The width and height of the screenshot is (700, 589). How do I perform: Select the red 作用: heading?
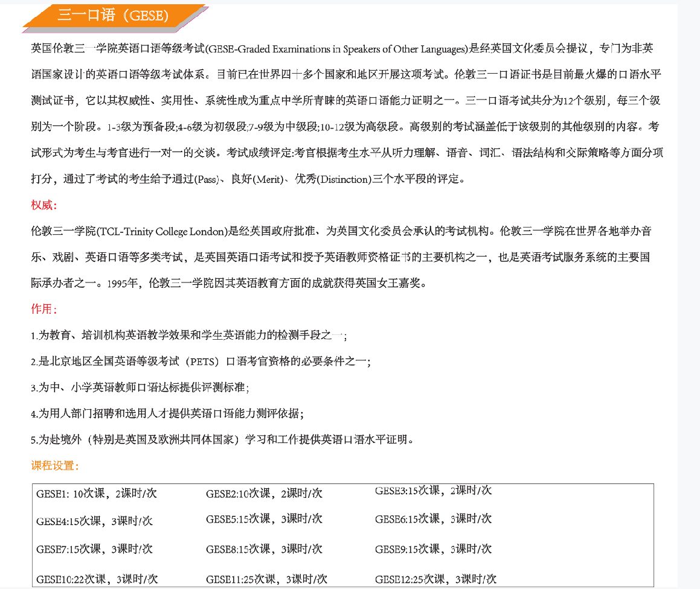pyautogui.click(x=43, y=309)
